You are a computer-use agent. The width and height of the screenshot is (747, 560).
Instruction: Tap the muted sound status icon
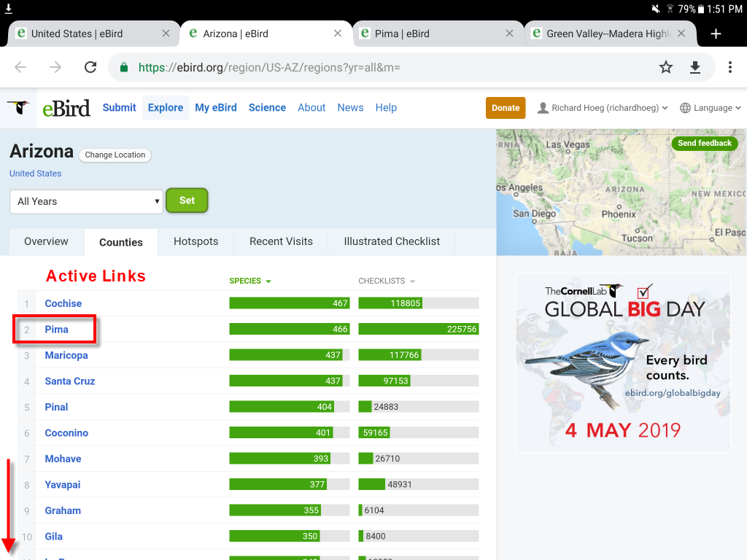pyautogui.click(x=656, y=9)
